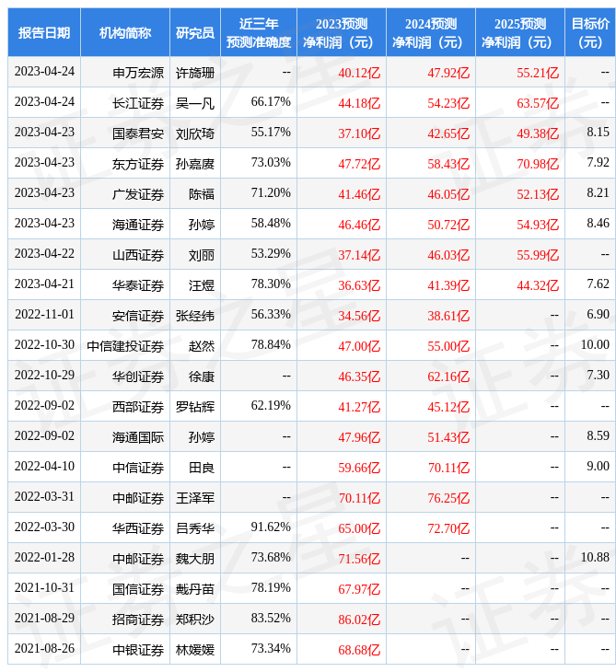Click the 10.00 target price
Viewport: 616px width, 672px height.
[595, 344]
